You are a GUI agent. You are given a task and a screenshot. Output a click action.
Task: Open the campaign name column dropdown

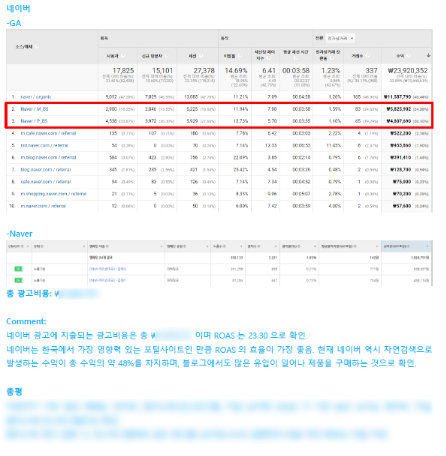pyautogui.click(x=161, y=247)
